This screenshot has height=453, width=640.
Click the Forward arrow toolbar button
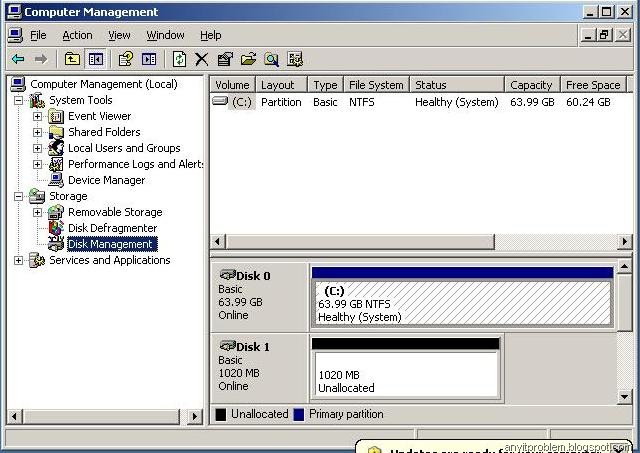[40, 59]
